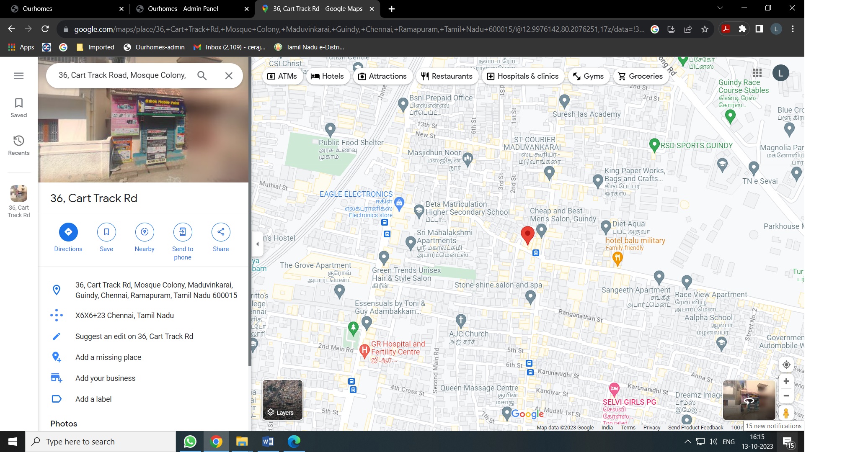Switch to the first Ourhomes- tab

pyautogui.click(x=67, y=9)
